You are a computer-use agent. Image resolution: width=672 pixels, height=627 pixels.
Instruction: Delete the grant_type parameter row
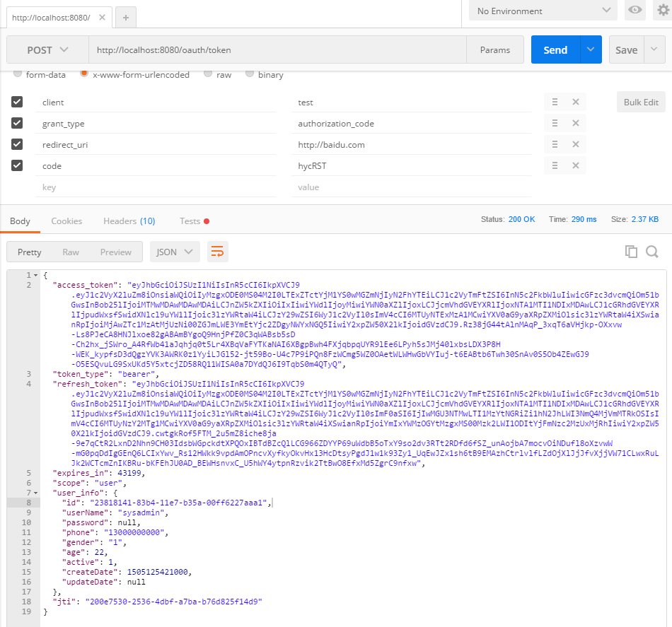coord(576,123)
